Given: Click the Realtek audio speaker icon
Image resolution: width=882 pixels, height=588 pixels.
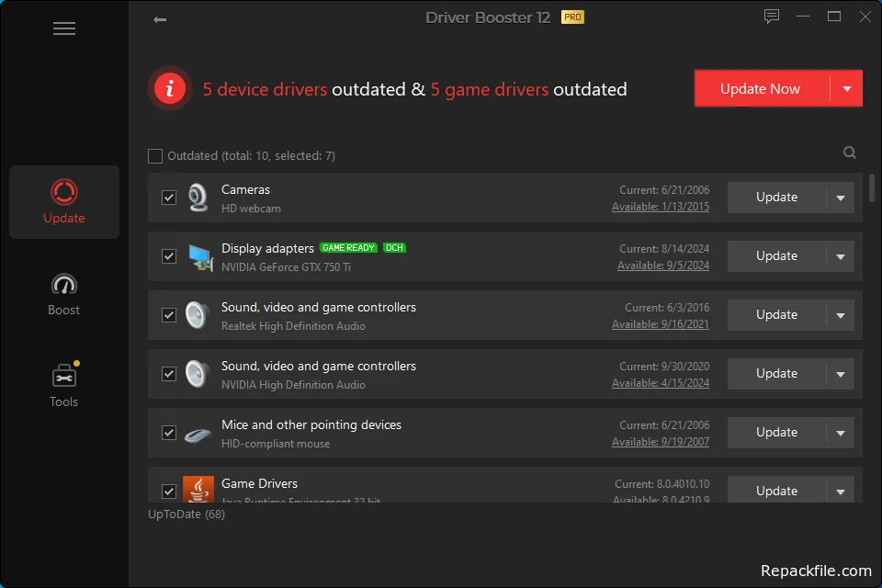Looking at the screenshot, I should [198, 315].
